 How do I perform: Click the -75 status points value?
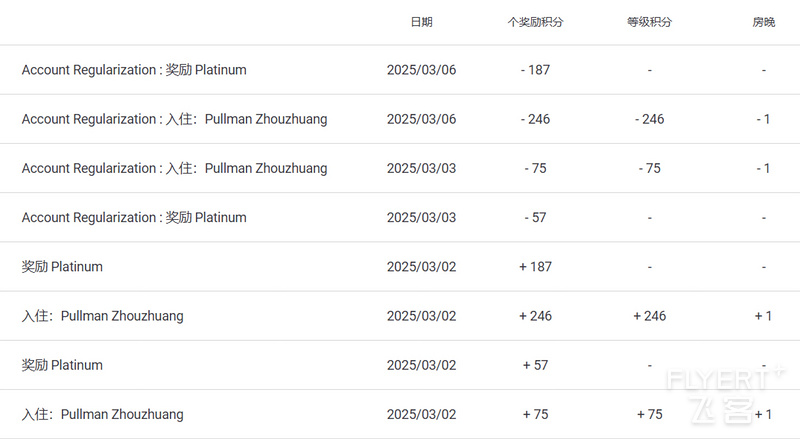click(x=649, y=168)
